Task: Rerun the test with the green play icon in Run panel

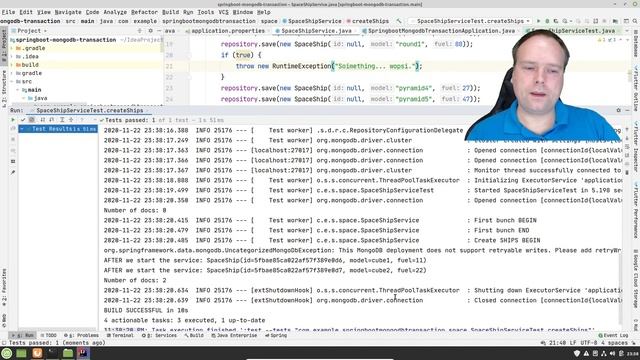Action: click(x=13, y=120)
